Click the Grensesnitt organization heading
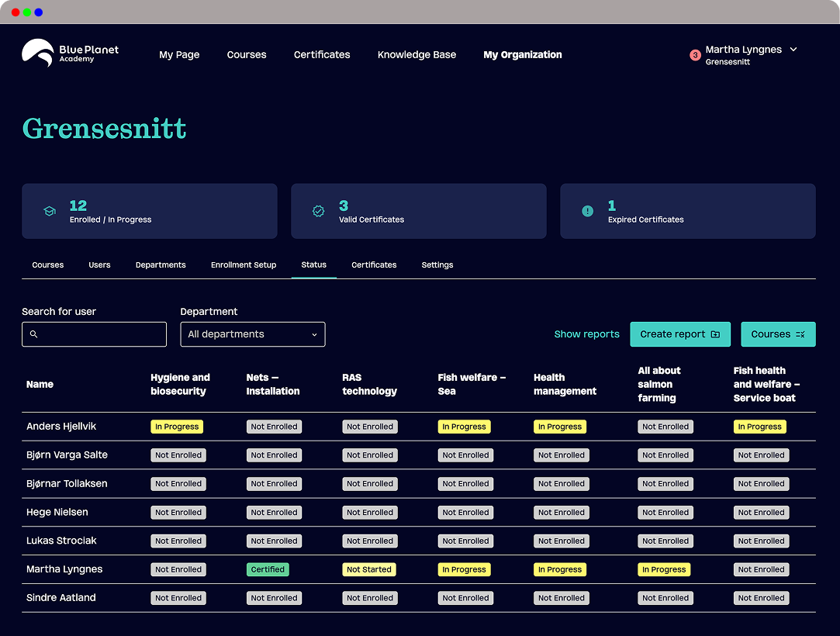 [x=105, y=129]
